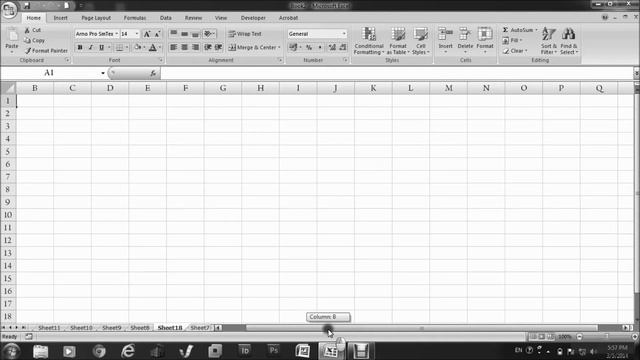Click the column G header
Image resolution: width=640 pixels, height=360 pixels.
pyautogui.click(x=223, y=88)
